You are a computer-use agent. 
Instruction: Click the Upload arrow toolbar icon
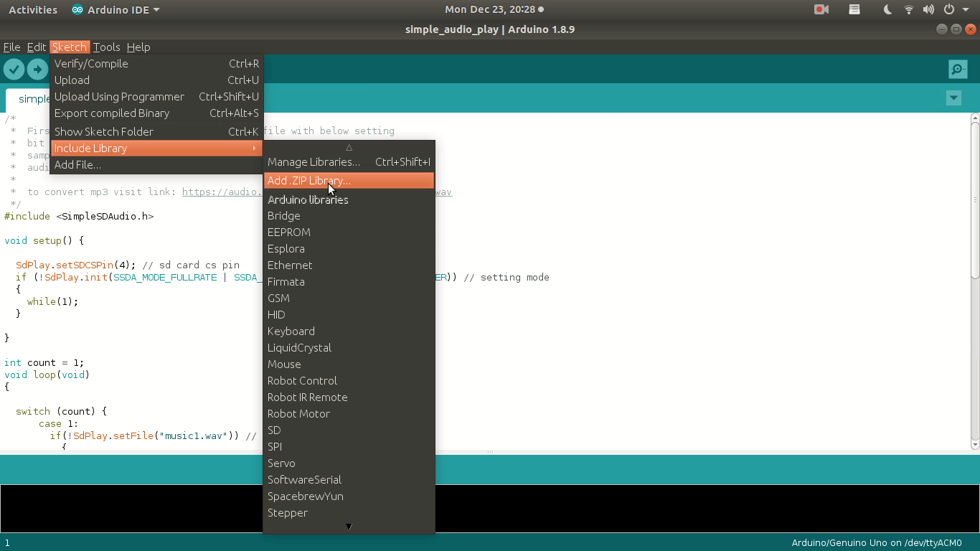pos(37,69)
